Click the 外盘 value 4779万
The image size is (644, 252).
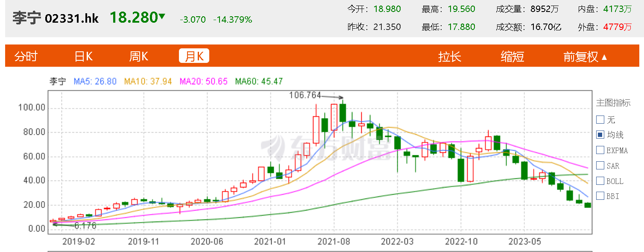[618, 27]
